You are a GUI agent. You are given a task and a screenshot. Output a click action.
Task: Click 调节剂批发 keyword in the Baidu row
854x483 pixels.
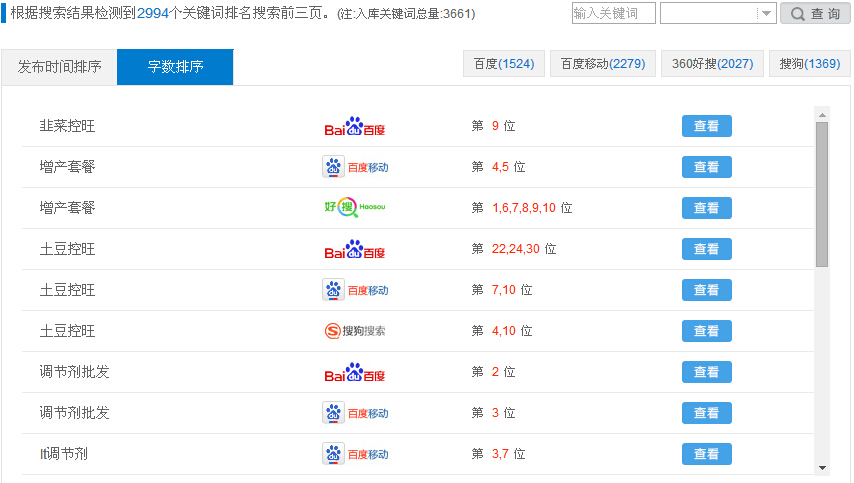pyautogui.click(x=74, y=372)
